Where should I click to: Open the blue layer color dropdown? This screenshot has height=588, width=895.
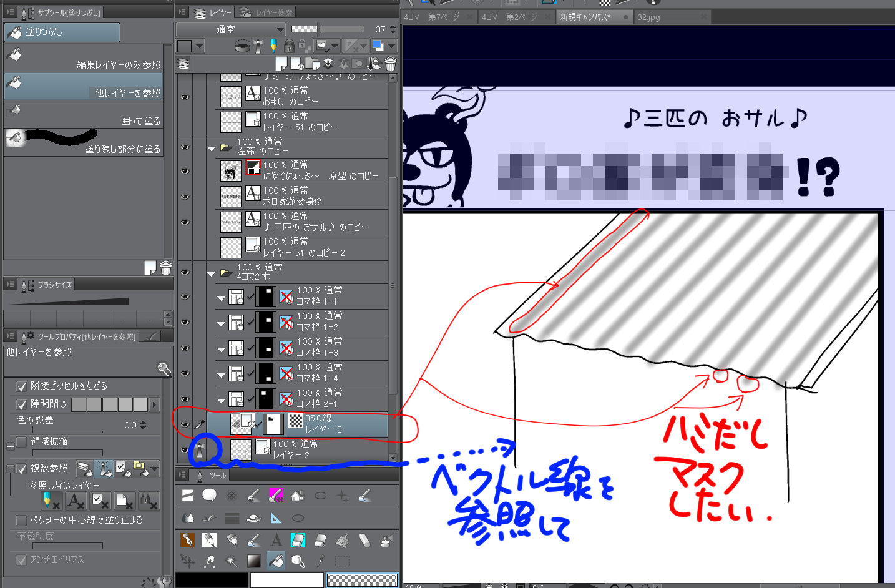point(384,46)
